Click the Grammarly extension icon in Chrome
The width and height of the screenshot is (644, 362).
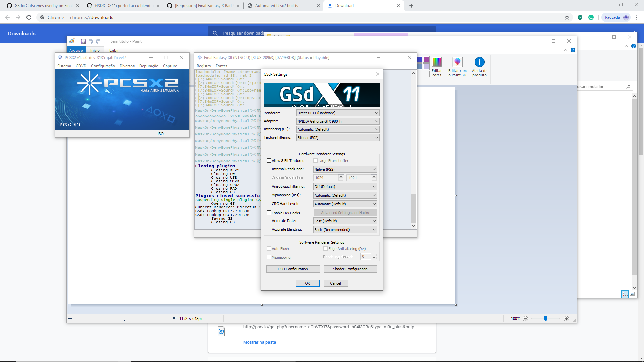pos(591,17)
